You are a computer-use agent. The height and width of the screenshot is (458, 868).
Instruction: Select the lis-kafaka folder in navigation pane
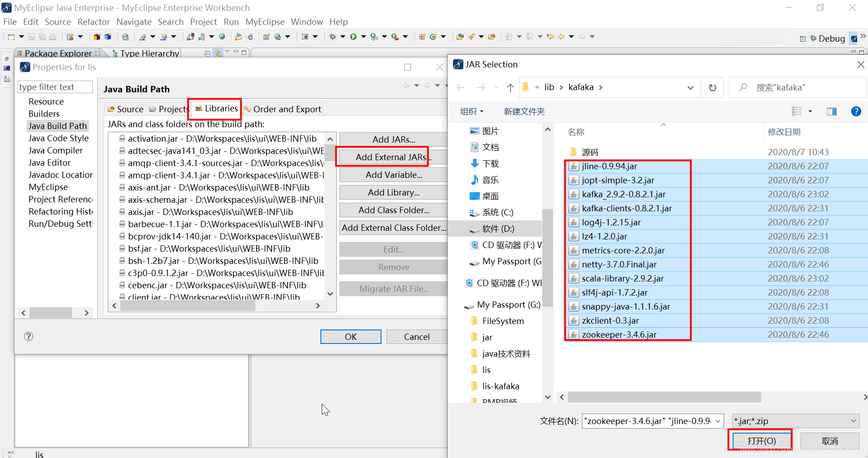pos(501,386)
